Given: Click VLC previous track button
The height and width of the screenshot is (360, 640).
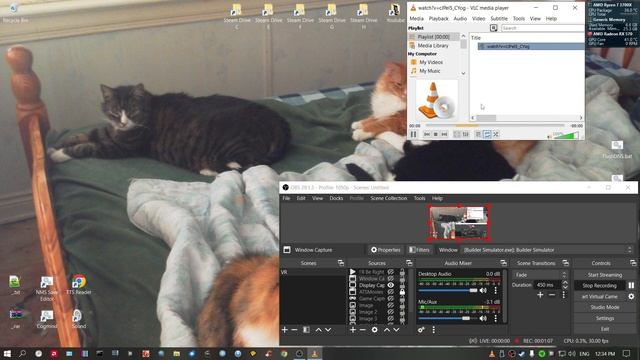Looking at the screenshot, I should point(427,134).
